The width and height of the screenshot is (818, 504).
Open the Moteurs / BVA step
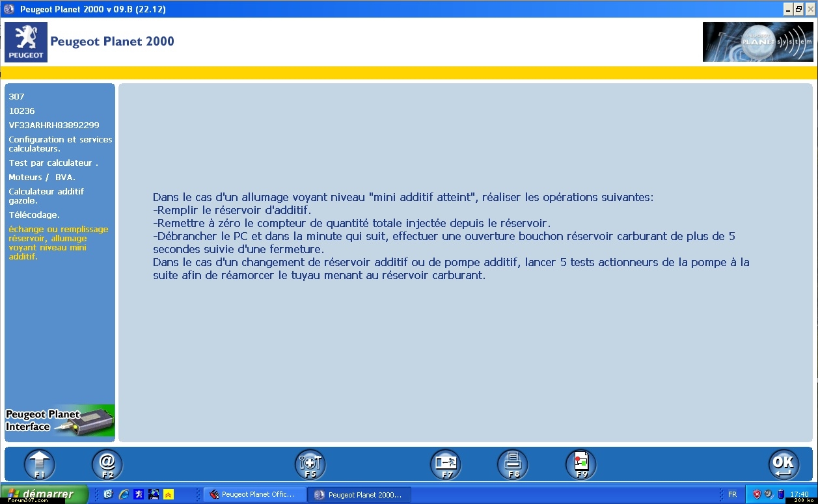click(42, 178)
